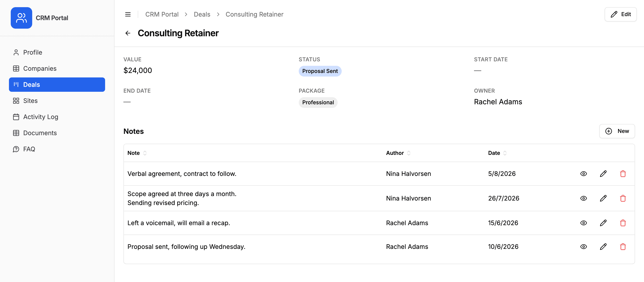Delete the 'Left a voicemail' note
The width and height of the screenshot is (644, 282).
coord(623,223)
